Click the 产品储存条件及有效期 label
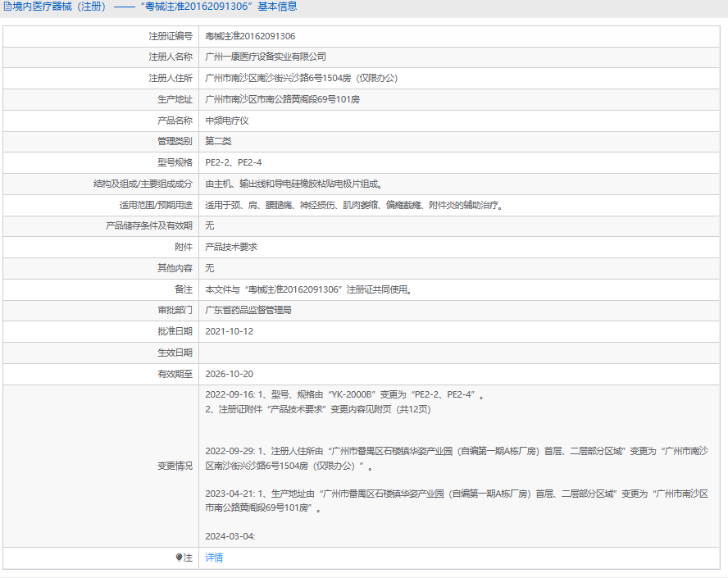 [149, 225]
